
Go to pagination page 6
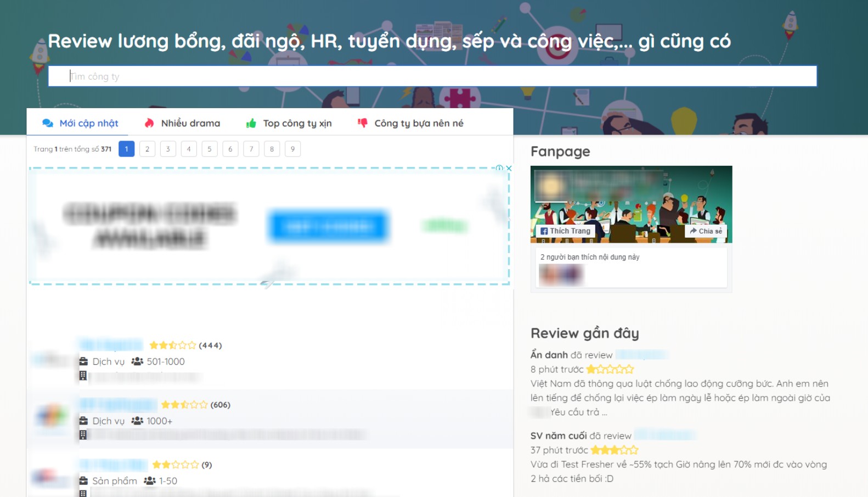coord(230,149)
